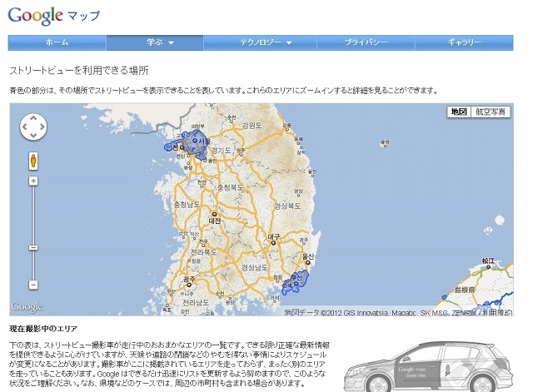Expand the 学ぶ dropdown arrow

[x=172, y=42]
